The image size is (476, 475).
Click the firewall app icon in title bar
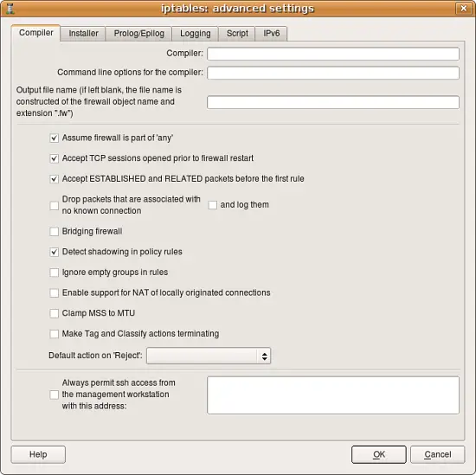point(10,8)
